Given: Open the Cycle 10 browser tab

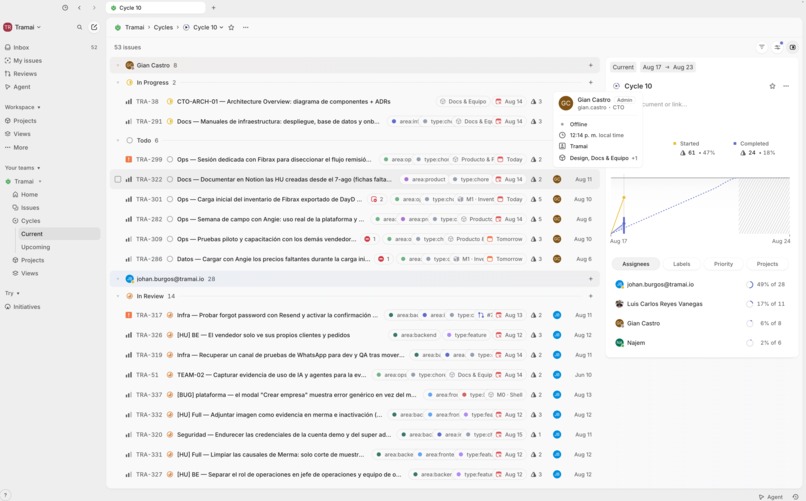Looking at the screenshot, I should pyautogui.click(x=156, y=8).
